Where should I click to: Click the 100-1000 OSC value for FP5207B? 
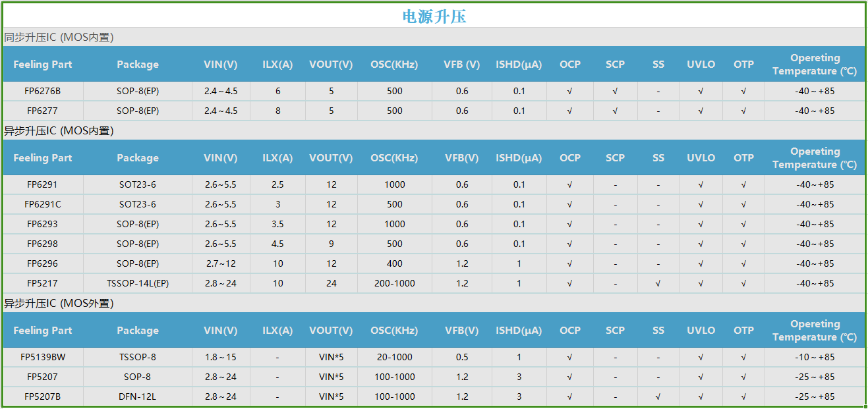[395, 396]
